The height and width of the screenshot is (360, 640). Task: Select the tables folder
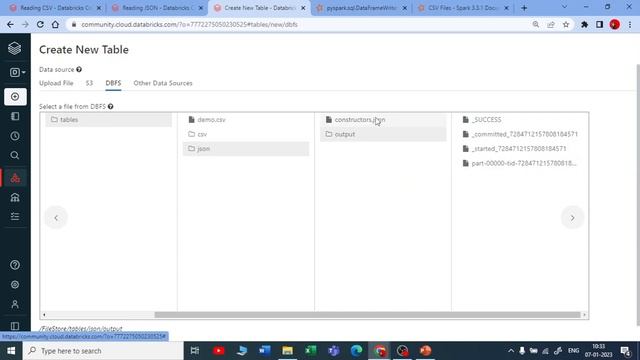pos(109,120)
